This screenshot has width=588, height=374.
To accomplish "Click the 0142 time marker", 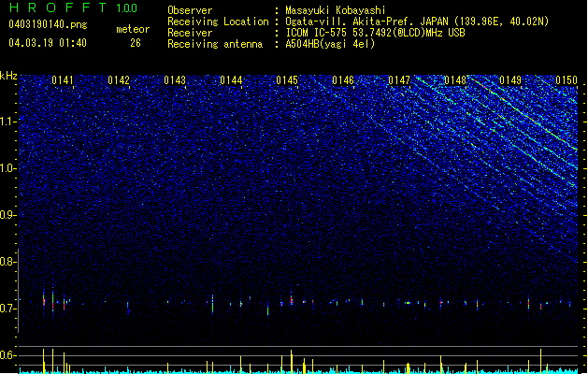I will click(119, 80).
